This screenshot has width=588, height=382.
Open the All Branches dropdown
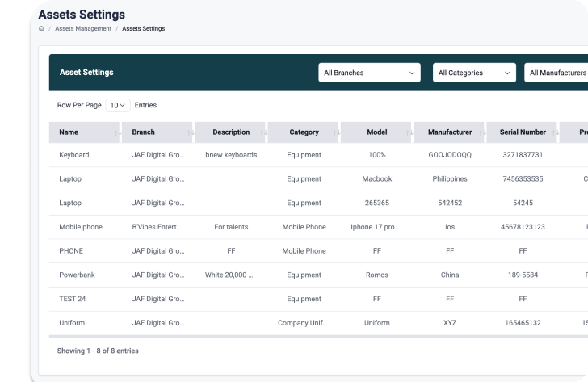coord(369,73)
